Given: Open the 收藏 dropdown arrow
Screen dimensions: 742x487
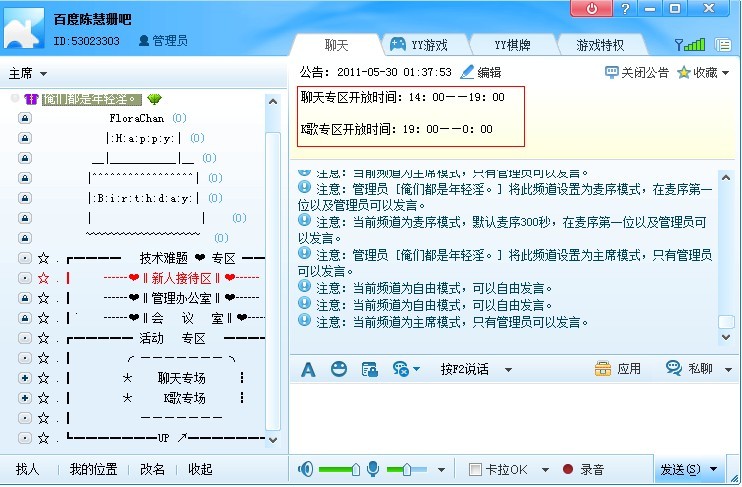Looking at the screenshot, I should tap(726, 73).
